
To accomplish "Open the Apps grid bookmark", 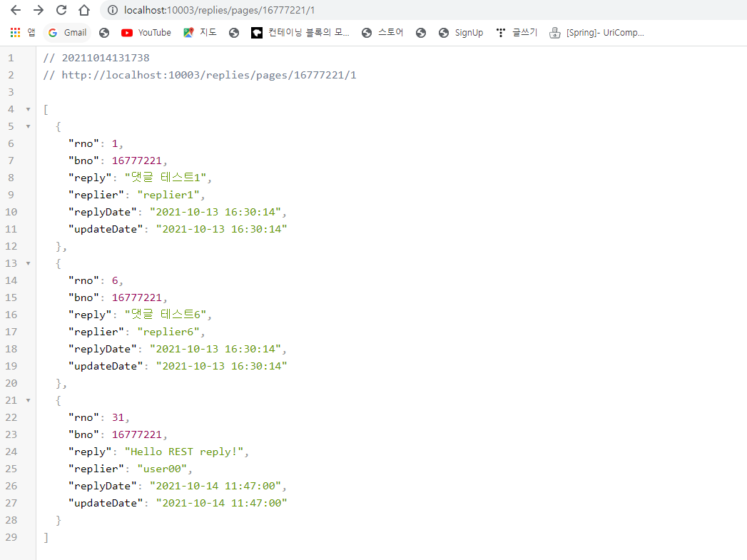I will click(x=22, y=32).
